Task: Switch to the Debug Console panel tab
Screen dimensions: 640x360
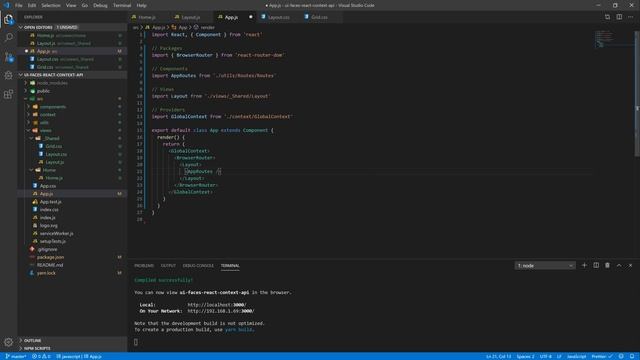Action: [198, 266]
